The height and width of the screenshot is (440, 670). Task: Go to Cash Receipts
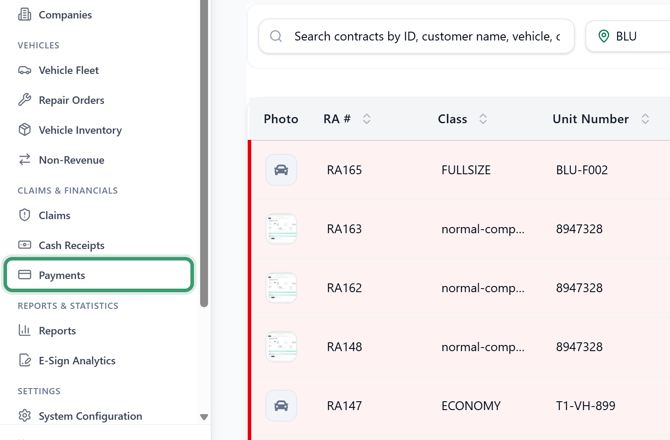(x=71, y=245)
